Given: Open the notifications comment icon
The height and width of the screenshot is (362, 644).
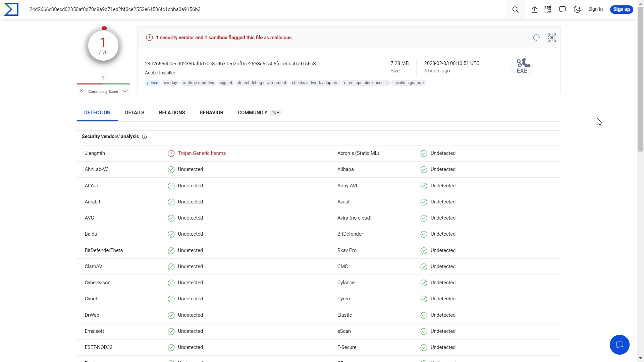Looking at the screenshot, I should pos(562,9).
